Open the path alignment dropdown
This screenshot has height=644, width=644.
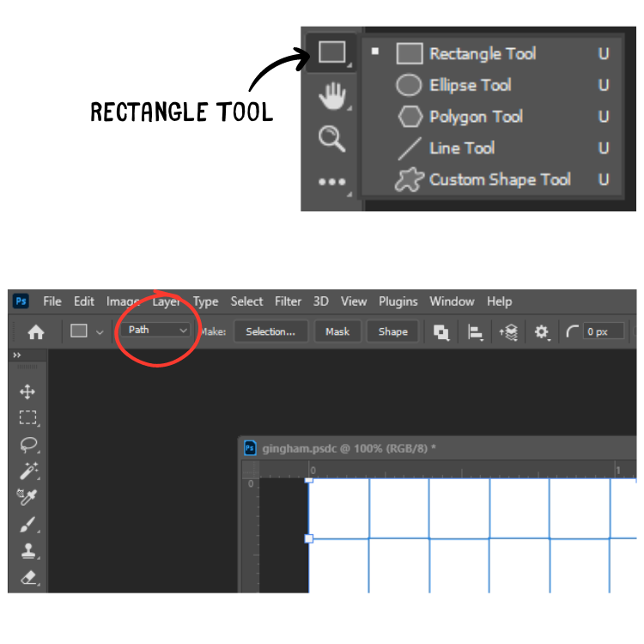(476, 331)
